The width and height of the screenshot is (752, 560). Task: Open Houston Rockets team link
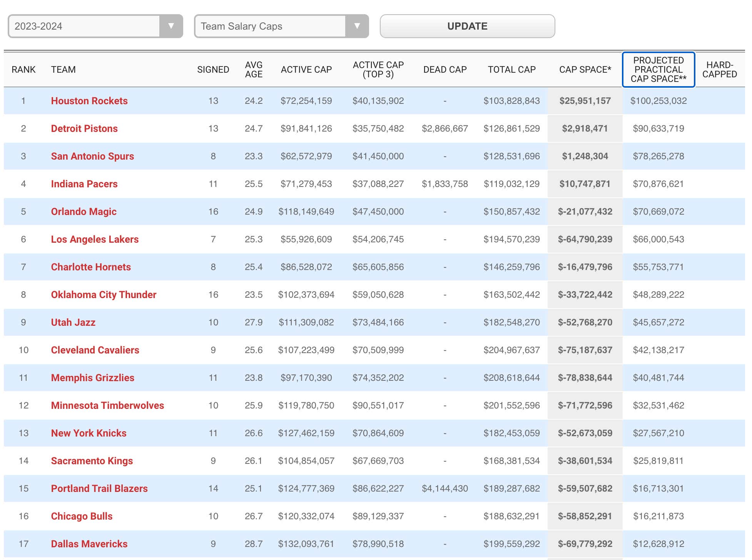[89, 101]
